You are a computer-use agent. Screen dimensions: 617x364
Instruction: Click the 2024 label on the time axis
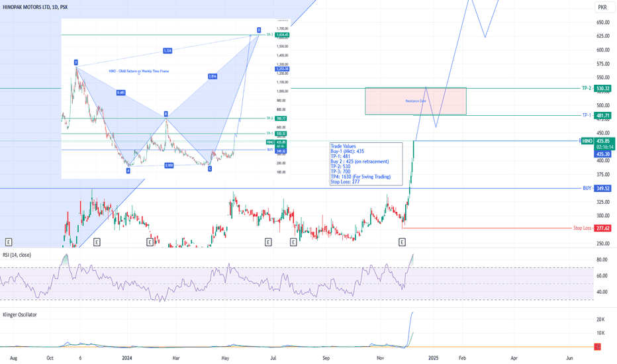[x=126, y=358]
